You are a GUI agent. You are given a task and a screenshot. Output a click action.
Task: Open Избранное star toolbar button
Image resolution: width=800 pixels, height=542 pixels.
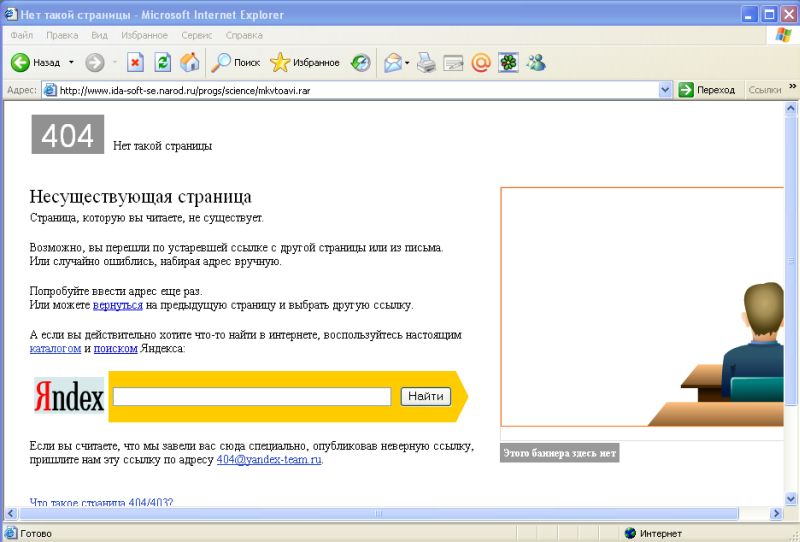[305, 63]
